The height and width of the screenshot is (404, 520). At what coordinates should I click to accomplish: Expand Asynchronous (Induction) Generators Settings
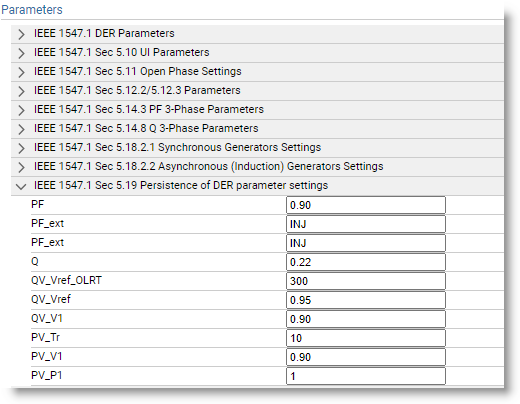[21, 167]
